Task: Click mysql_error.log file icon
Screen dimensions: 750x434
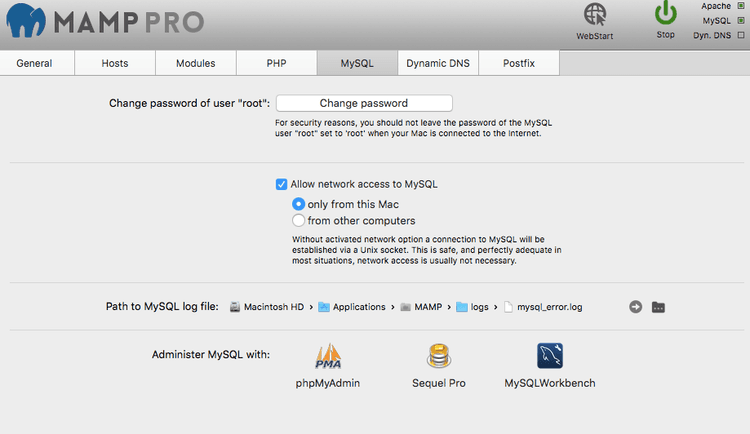Action: 508,307
